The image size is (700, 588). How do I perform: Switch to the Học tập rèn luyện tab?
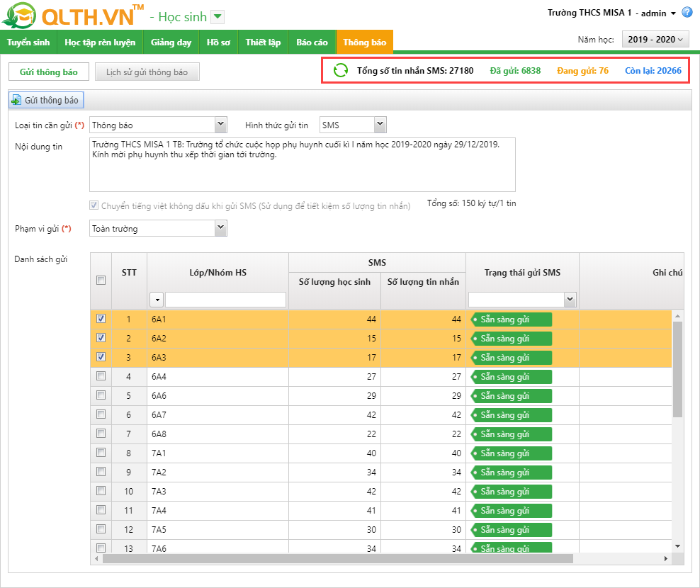tap(100, 43)
